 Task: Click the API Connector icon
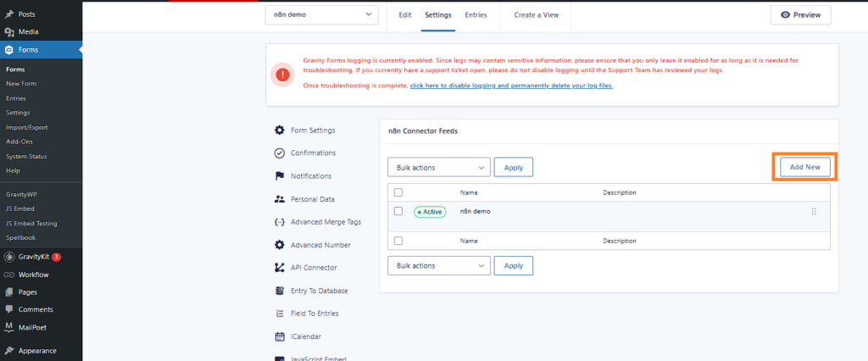pos(280,268)
